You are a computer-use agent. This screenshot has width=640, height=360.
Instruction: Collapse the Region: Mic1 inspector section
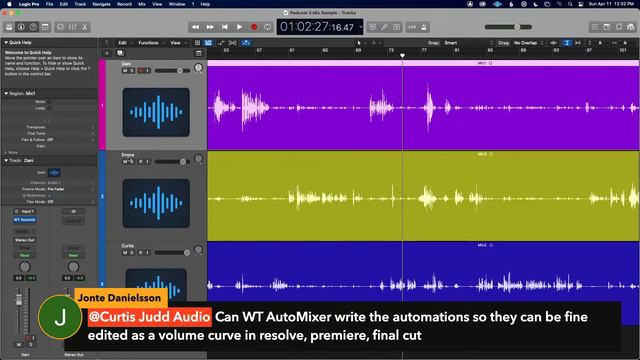6,93
